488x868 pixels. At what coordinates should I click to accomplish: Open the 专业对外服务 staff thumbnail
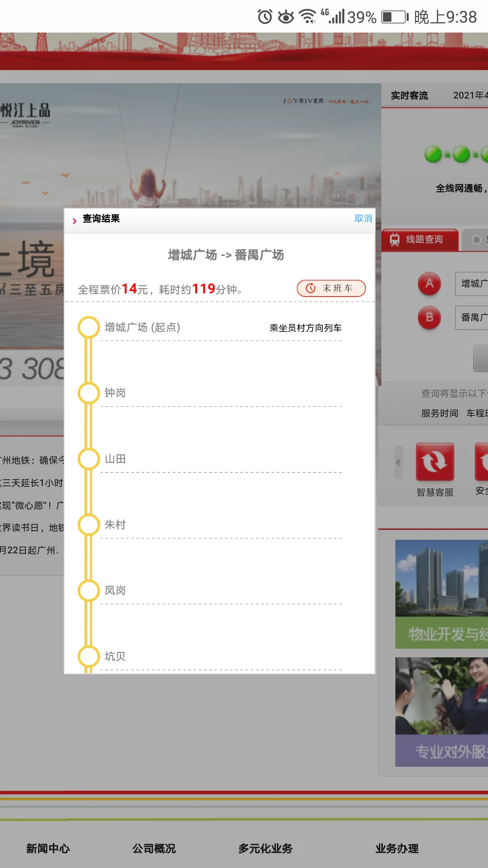(441, 712)
